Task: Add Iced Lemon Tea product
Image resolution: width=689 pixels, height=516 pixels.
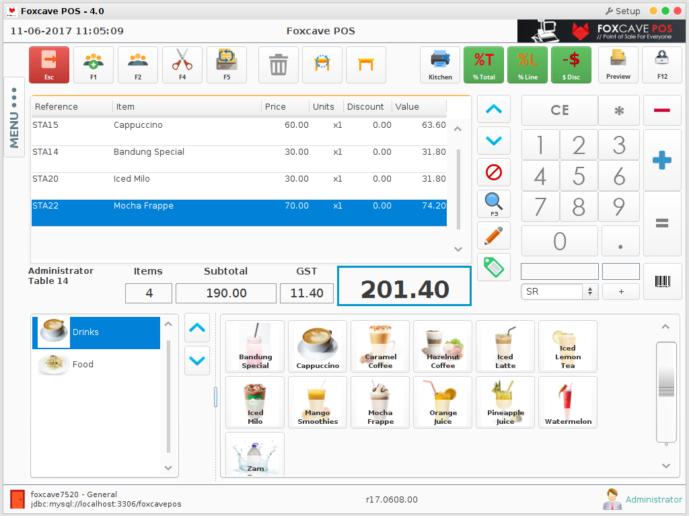Action: [568, 347]
